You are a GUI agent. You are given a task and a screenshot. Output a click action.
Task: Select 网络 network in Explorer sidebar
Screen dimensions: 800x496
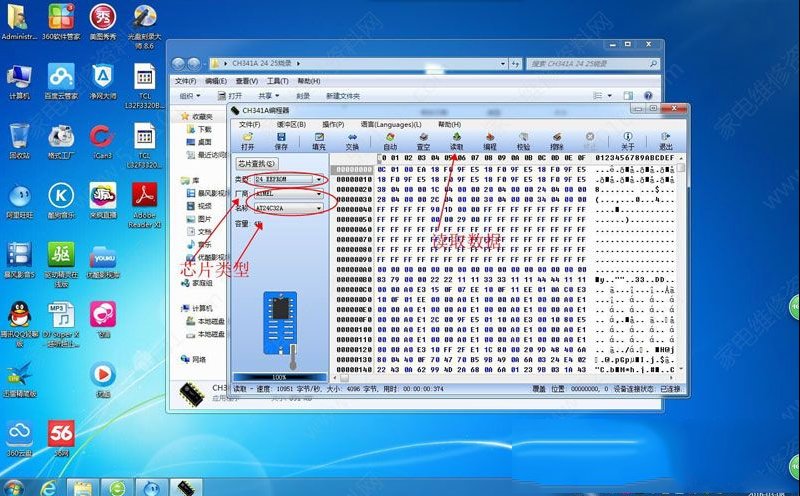194,360
